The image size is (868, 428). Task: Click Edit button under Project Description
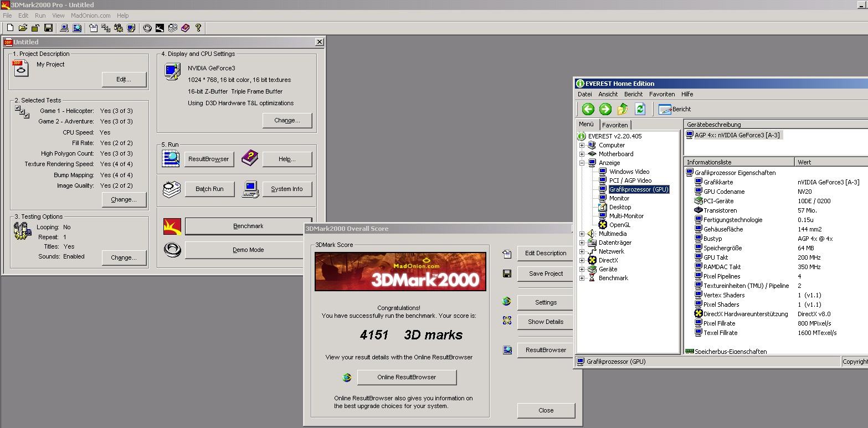tap(124, 80)
